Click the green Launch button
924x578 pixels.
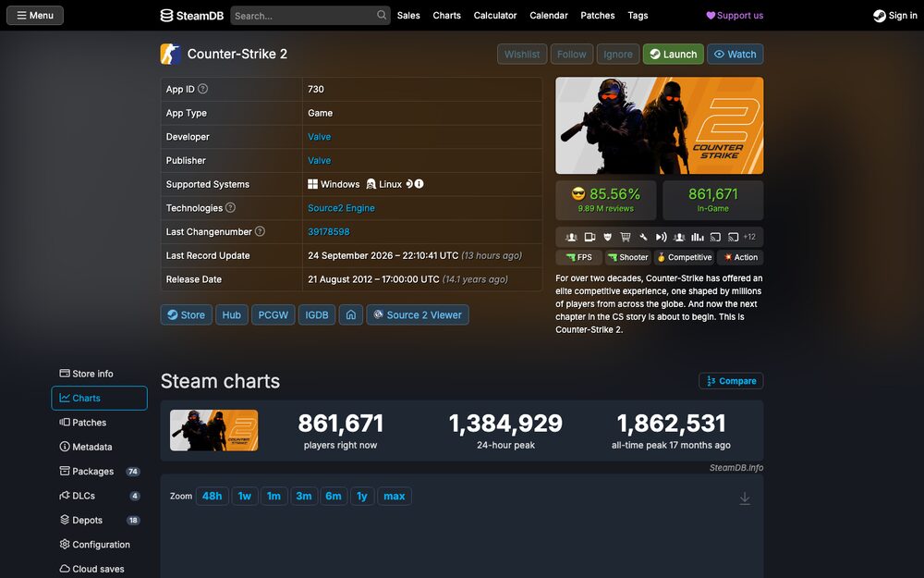point(673,55)
